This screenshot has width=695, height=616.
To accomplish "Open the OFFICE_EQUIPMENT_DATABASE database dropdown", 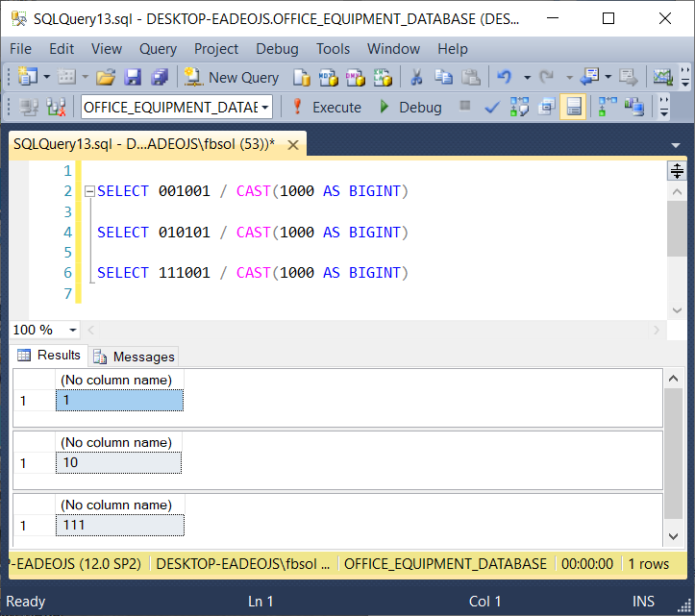I will pos(265,107).
